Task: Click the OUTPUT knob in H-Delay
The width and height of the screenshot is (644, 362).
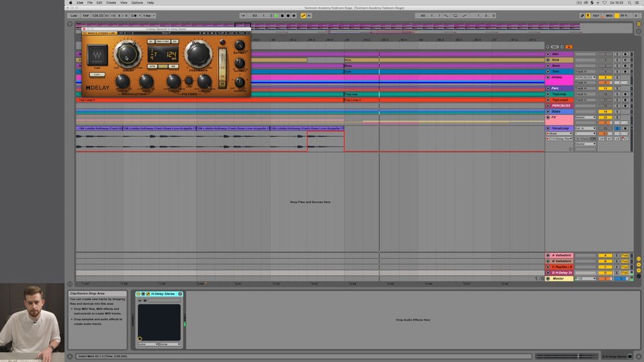Action: 240,63
